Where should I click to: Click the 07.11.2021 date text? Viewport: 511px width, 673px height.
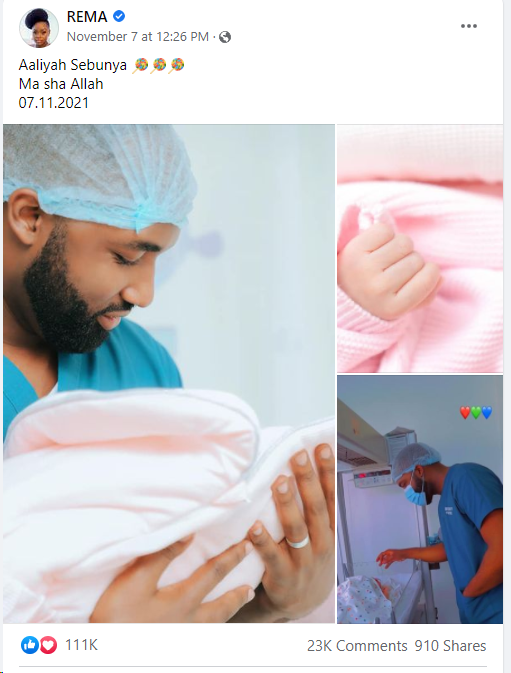(54, 103)
